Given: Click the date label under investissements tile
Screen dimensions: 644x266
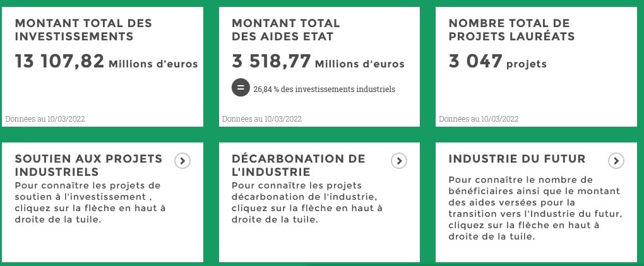Looking at the screenshot, I should click(45, 119).
